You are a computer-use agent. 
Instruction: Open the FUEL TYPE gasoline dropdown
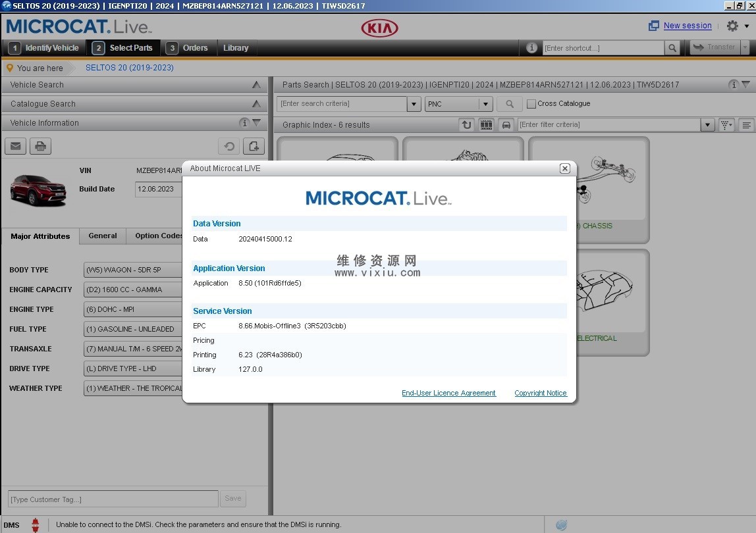pyautogui.click(x=133, y=329)
